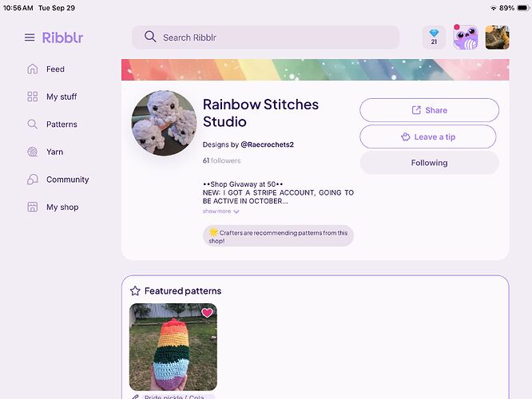The height and width of the screenshot is (399, 532).
Task: Open the hamburger menu
Action: [x=30, y=38]
